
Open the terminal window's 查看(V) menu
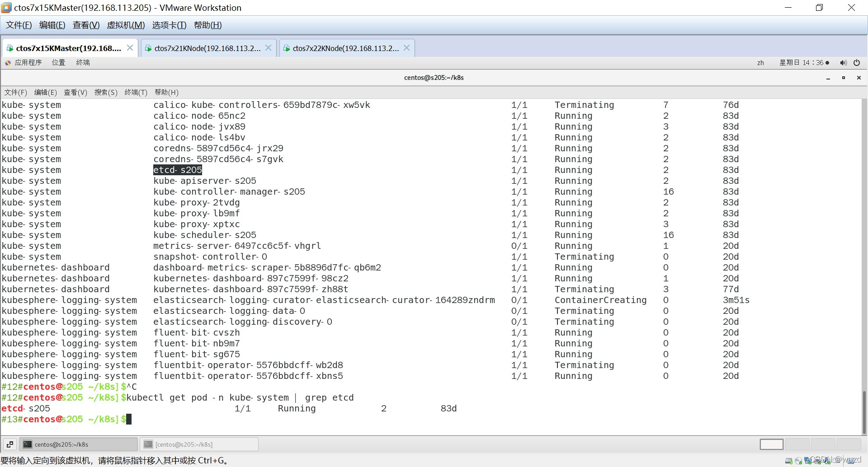(x=75, y=93)
